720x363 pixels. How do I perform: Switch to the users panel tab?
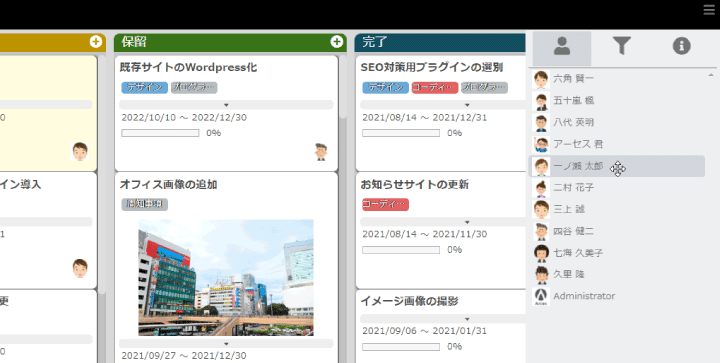[x=562, y=48]
